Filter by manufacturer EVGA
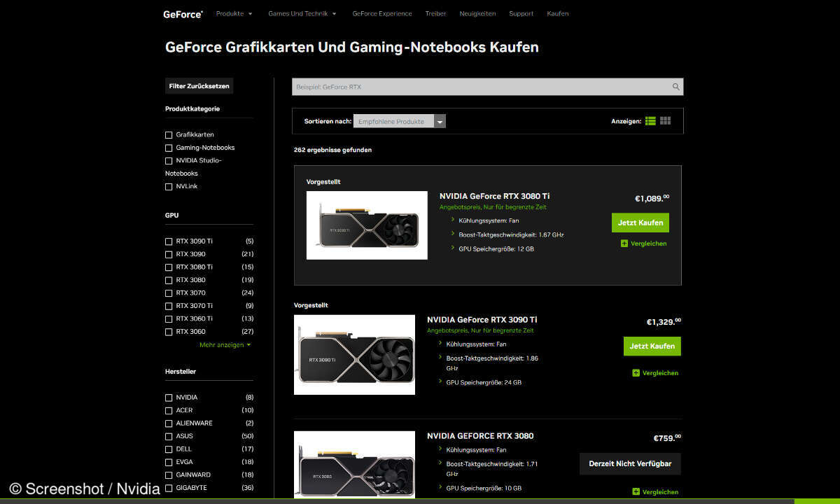 [169, 462]
